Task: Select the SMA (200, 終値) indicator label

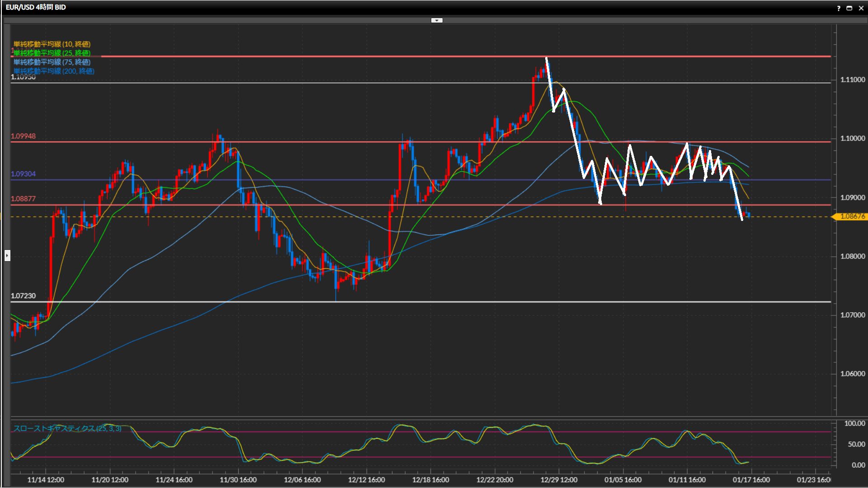Action: (54, 71)
